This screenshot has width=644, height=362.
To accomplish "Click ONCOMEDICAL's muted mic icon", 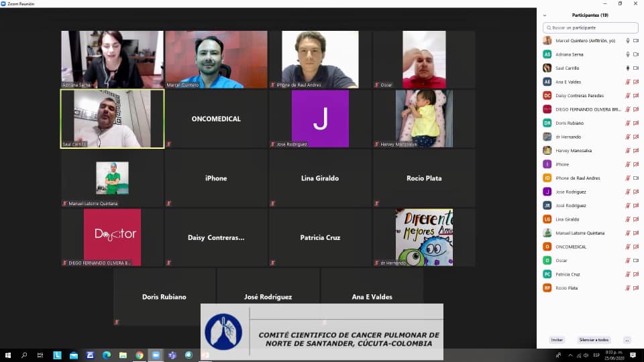I will click(628, 247).
